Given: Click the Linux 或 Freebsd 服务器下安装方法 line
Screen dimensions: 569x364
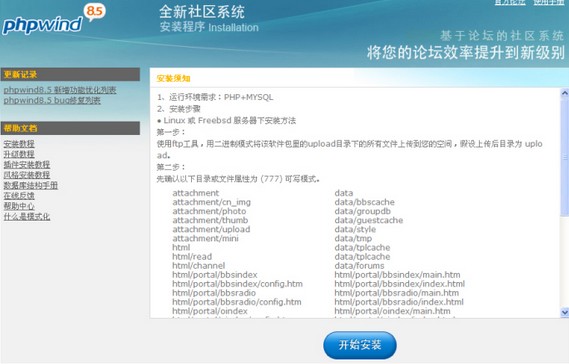Looking at the screenshot, I should (x=226, y=120).
